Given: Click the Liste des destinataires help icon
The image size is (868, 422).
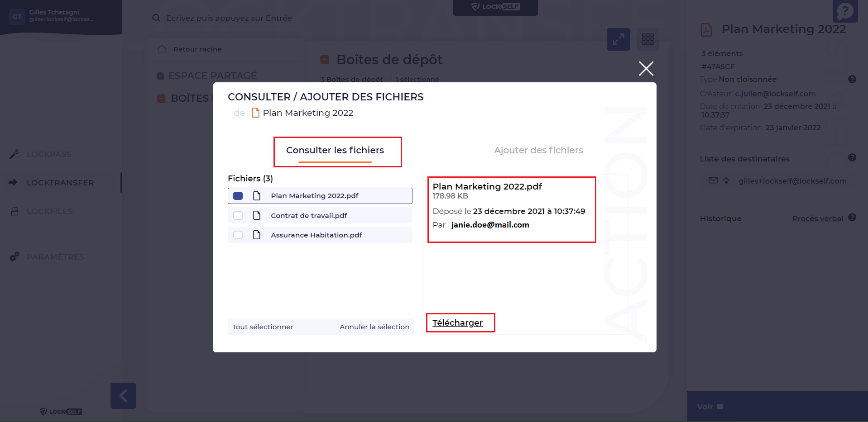Looking at the screenshot, I should 852,157.
